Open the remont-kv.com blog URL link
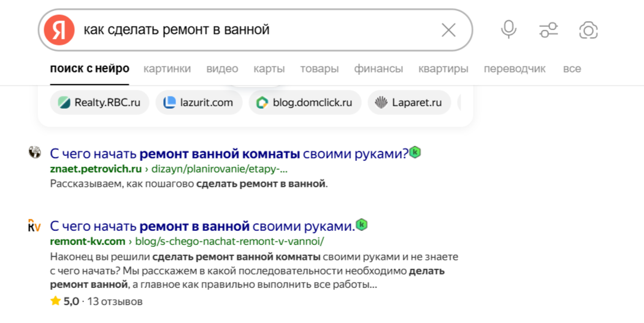This screenshot has height=323, width=644. 187,241
